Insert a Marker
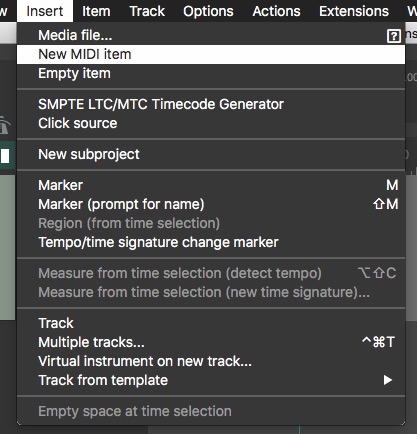 point(211,185)
